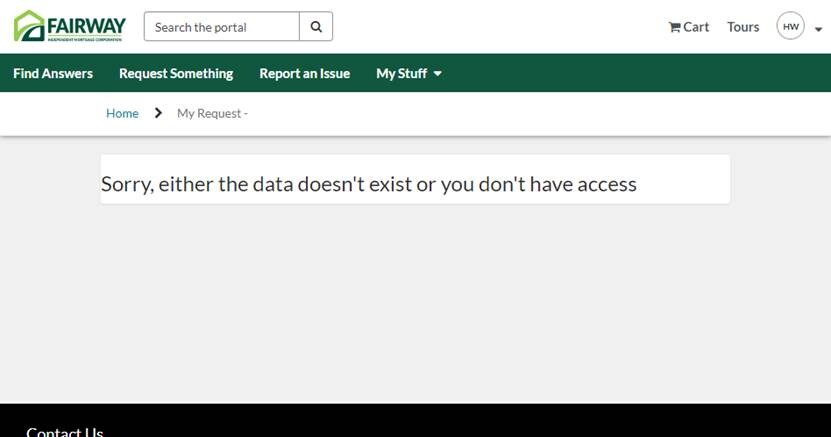Viewport: 831px width, 437px height.
Task: Focus the Search the portal field
Action: [x=222, y=26]
